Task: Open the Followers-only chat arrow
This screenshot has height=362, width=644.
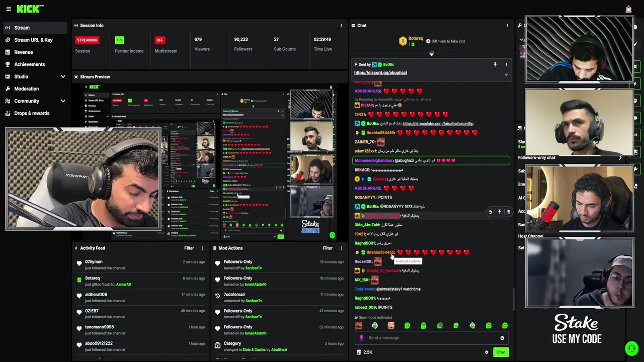Action: (x=620, y=158)
